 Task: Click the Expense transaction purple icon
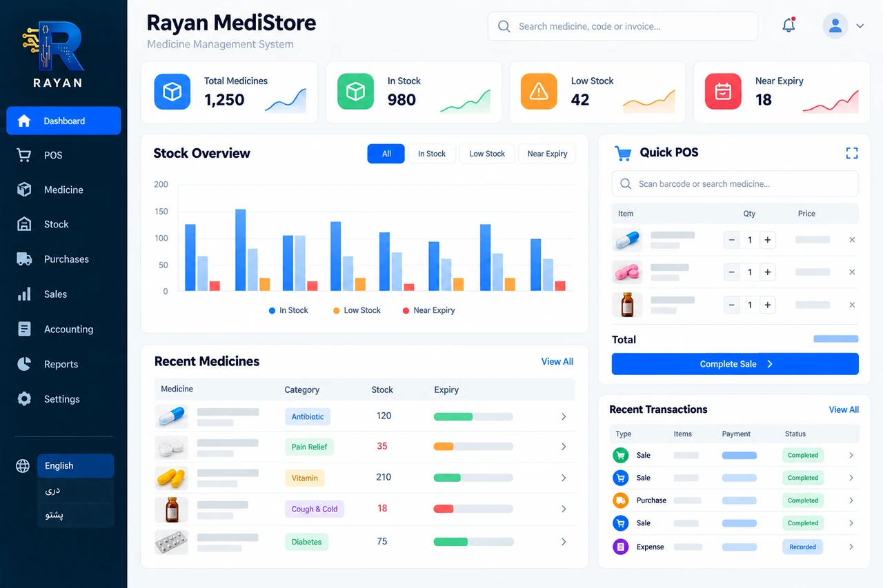click(x=621, y=547)
